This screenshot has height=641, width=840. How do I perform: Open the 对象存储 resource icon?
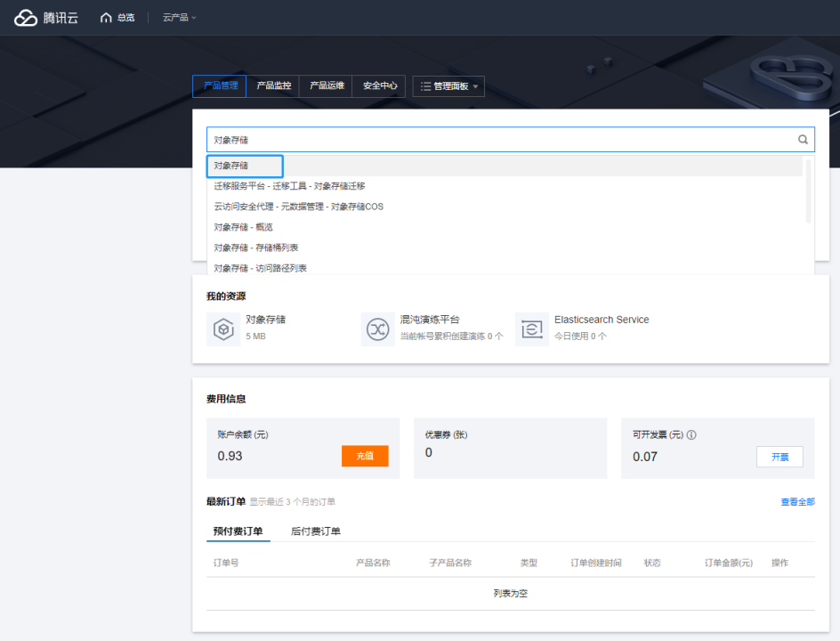(x=222, y=329)
